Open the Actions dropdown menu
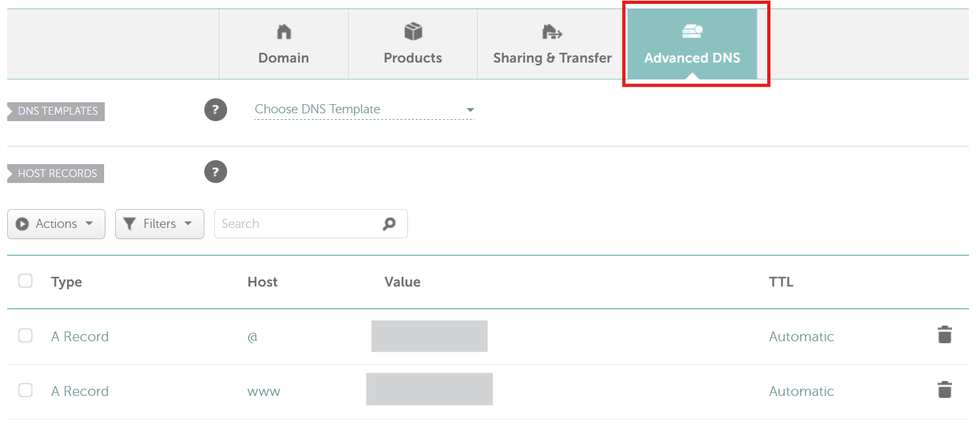 [x=56, y=224]
